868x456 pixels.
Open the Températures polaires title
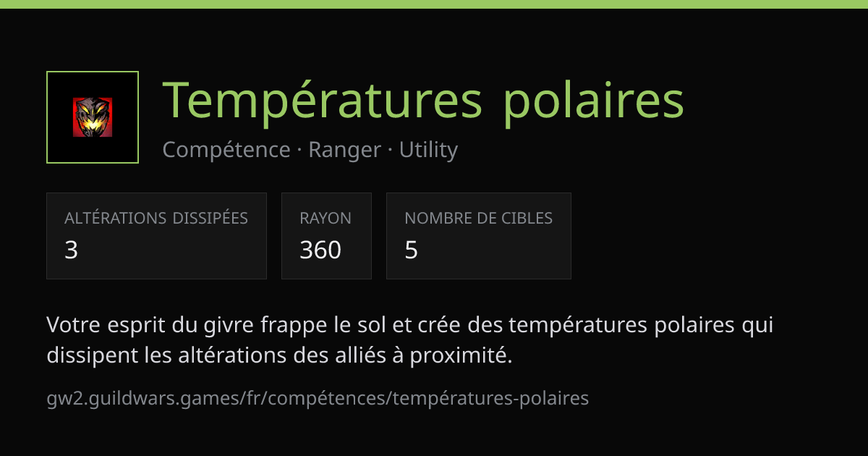(x=423, y=101)
